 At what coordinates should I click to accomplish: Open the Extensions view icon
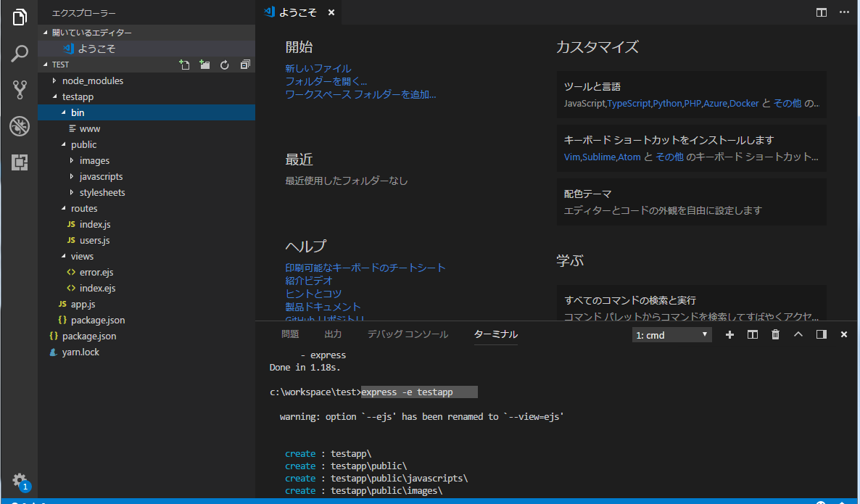[x=20, y=162]
